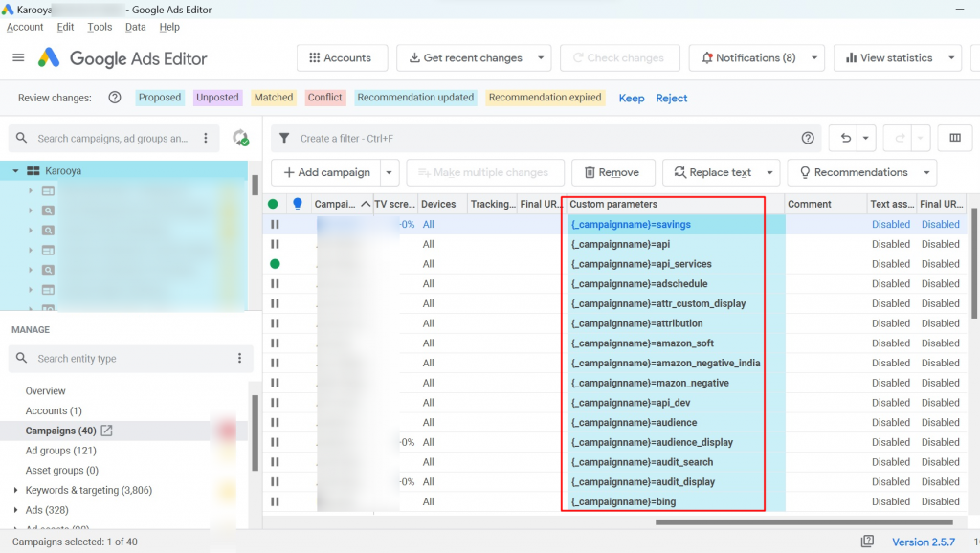Focus the Create a filter field
The image size is (980, 553).
(x=544, y=138)
